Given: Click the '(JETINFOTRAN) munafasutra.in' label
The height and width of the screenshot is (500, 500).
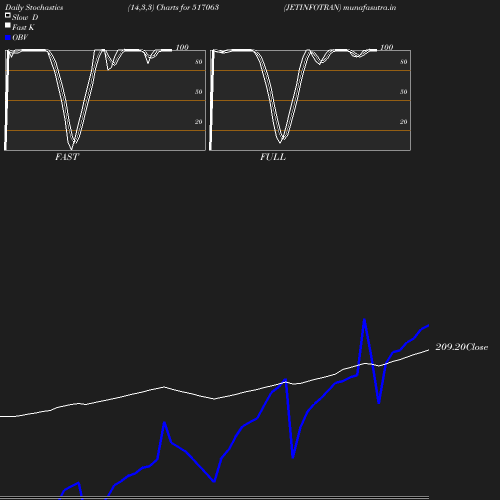Looking at the screenshot, I should 340,8.
